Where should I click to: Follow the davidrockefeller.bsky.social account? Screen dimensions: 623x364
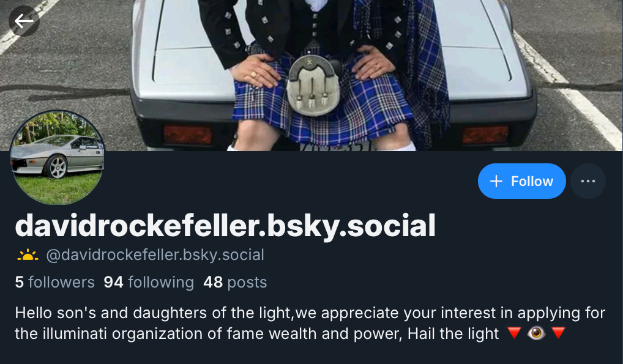pyautogui.click(x=521, y=181)
